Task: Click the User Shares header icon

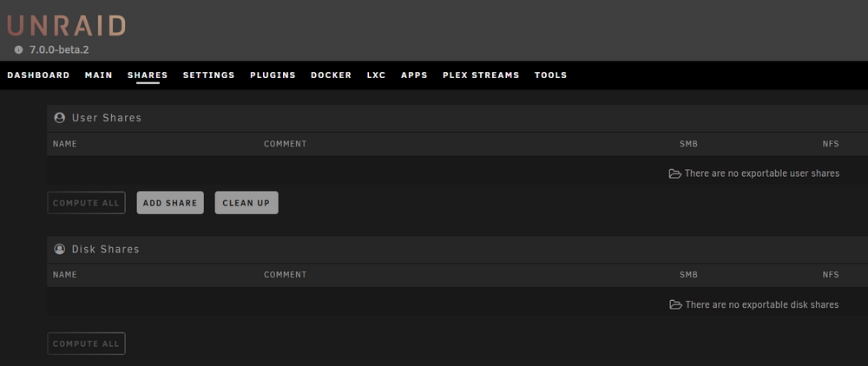Action: 59,117
